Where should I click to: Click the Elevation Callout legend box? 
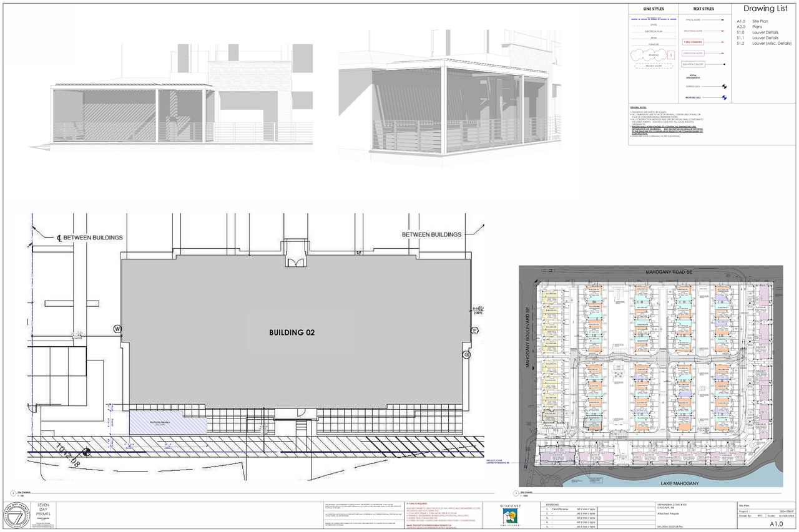(693, 64)
